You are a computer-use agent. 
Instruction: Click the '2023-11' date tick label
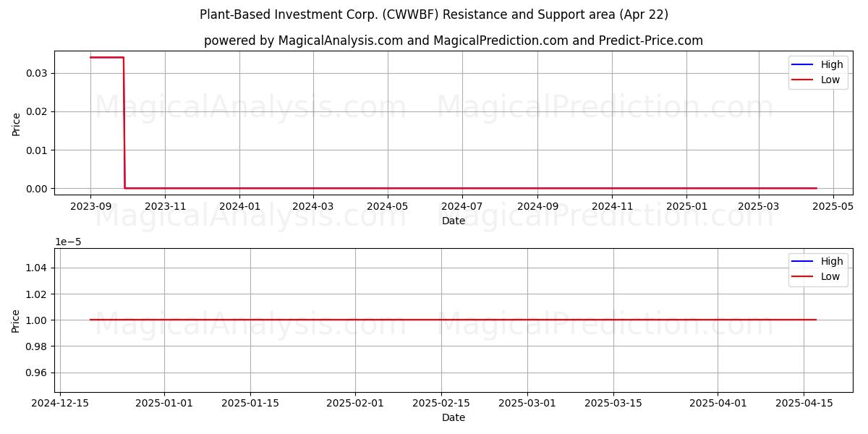point(165,206)
